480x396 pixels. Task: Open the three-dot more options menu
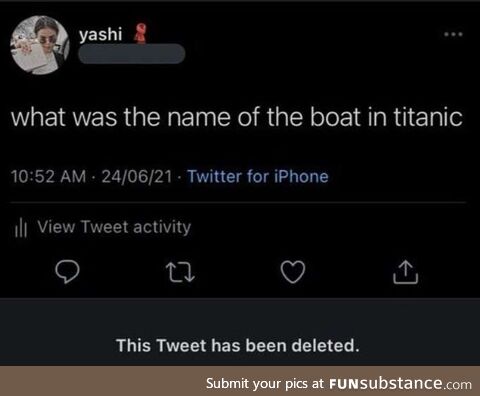(453, 34)
